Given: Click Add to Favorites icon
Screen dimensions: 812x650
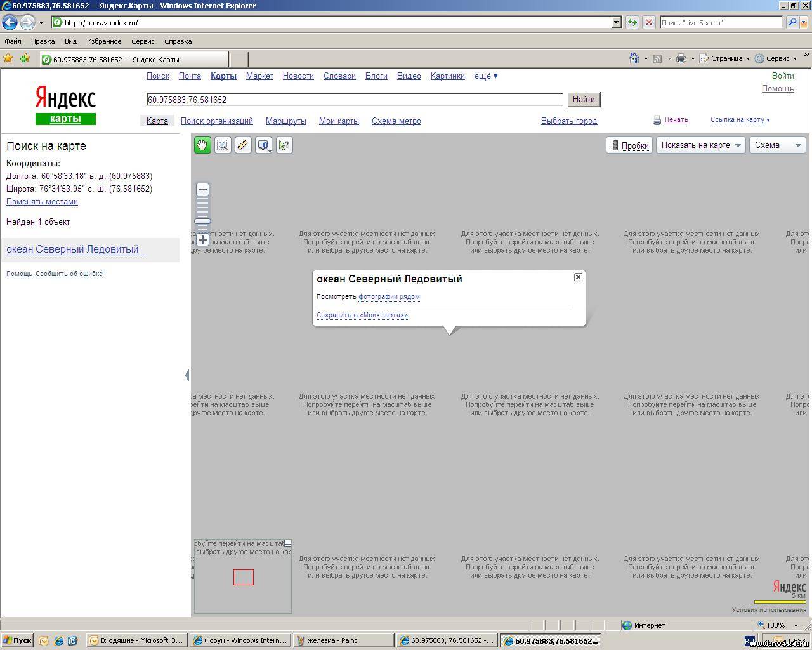Looking at the screenshot, I should [25, 58].
